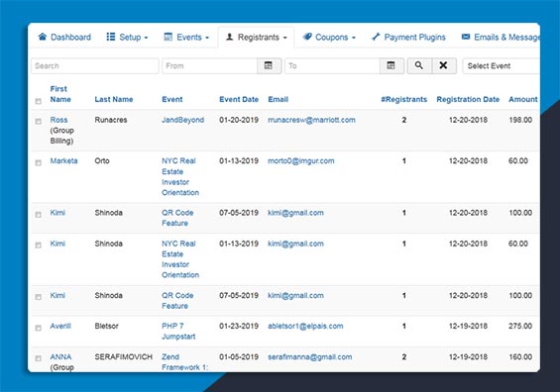Clear filters with the X button
Viewport: 560px width, 392px height.
click(444, 65)
